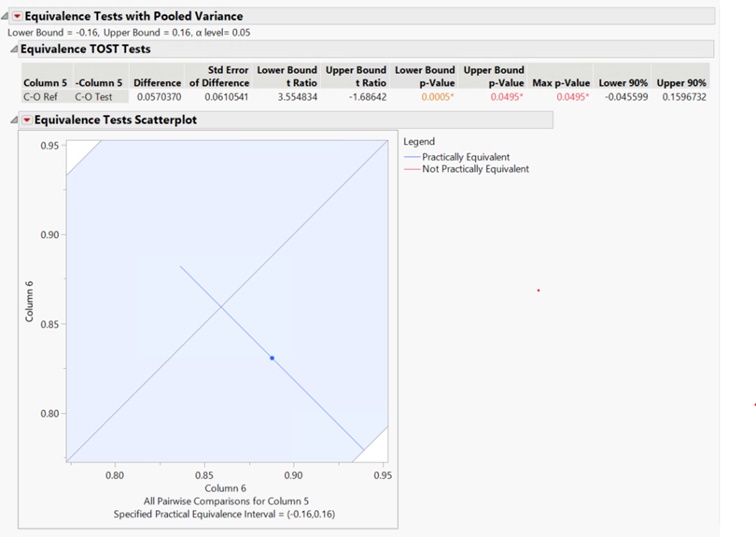Image resolution: width=756 pixels, height=537 pixels.
Task: Click the y-axis tick label 0.95
Action: tap(49, 146)
